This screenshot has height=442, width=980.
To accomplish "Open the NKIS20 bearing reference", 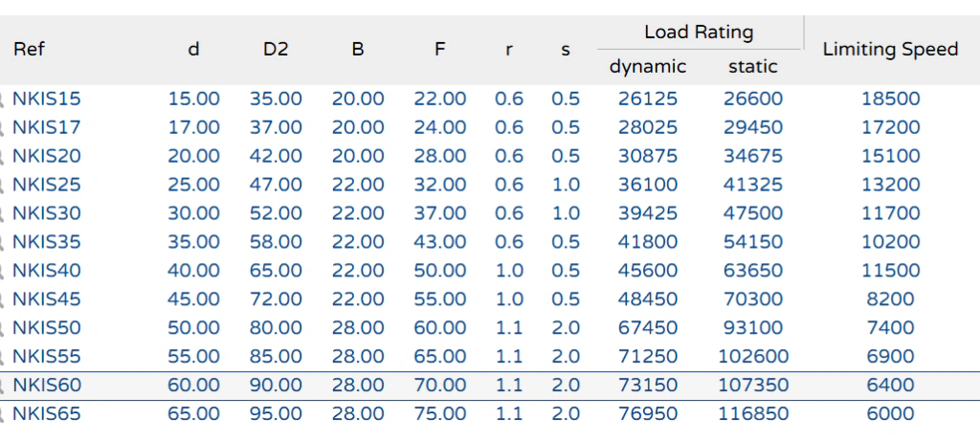I will [47, 156].
